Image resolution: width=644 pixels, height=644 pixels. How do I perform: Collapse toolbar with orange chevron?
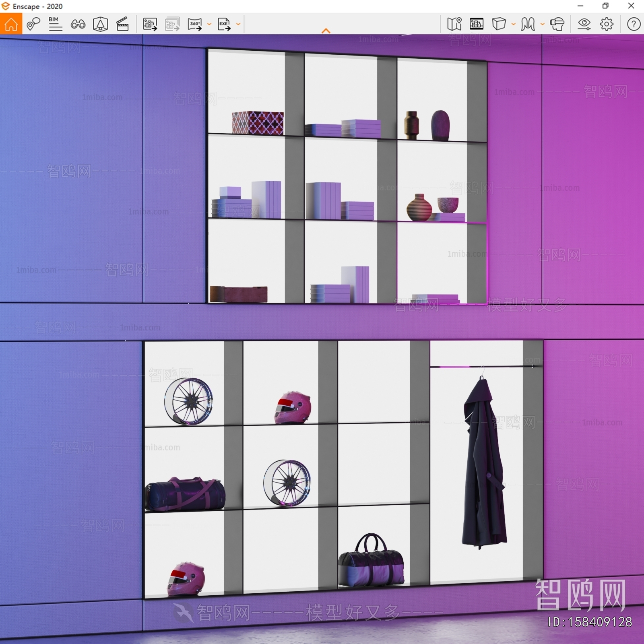[326, 31]
